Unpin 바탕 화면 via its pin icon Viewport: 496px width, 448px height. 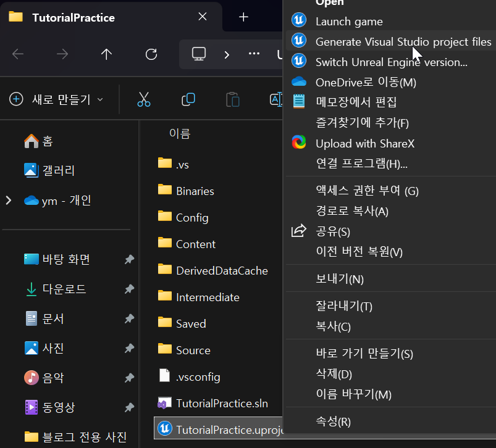[129, 259]
